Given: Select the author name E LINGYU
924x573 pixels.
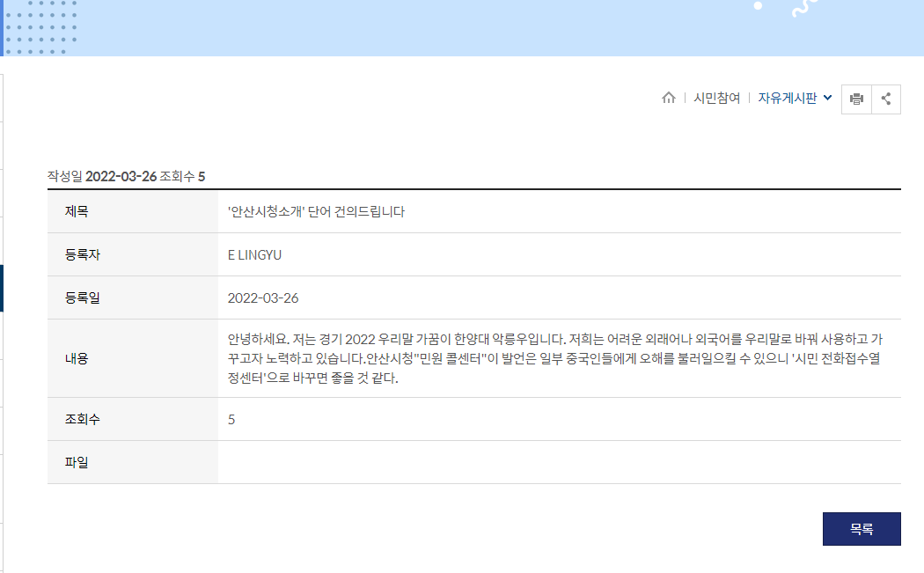Looking at the screenshot, I should point(254,255).
